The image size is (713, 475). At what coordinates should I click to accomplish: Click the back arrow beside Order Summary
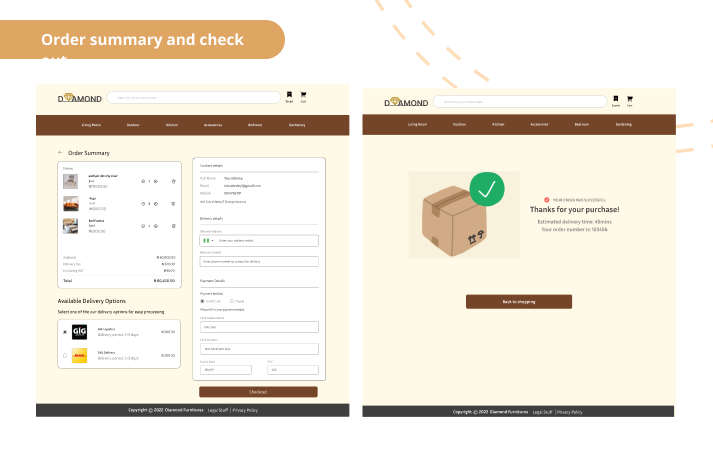(60, 153)
